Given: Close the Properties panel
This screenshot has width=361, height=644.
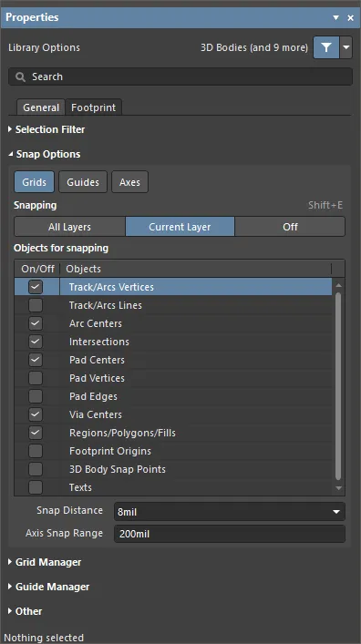Looking at the screenshot, I should point(350,17).
